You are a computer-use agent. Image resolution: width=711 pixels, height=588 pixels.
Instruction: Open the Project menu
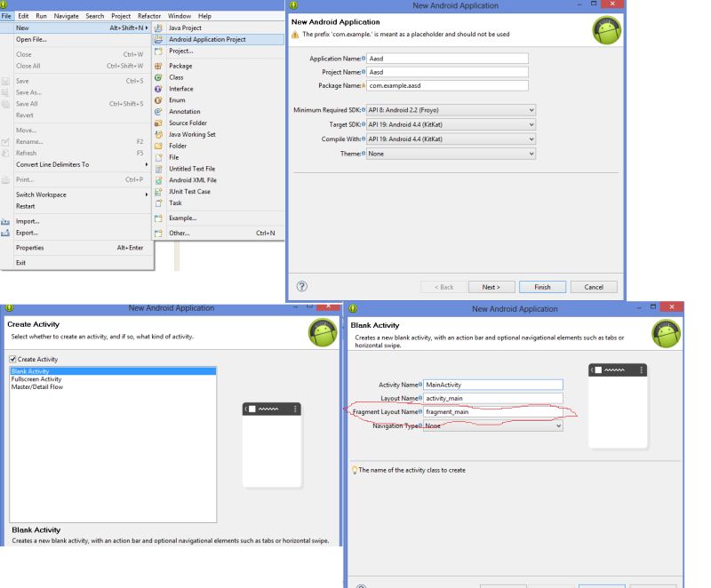(121, 16)
